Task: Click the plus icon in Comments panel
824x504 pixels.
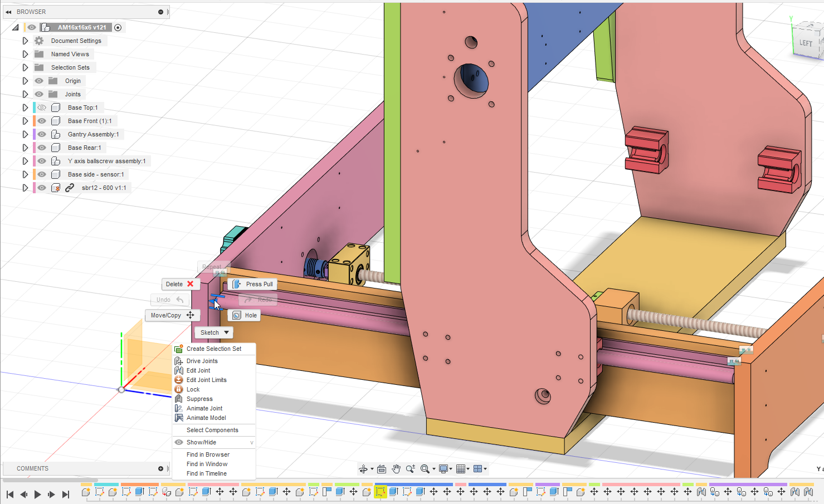Action: point(160,468)
